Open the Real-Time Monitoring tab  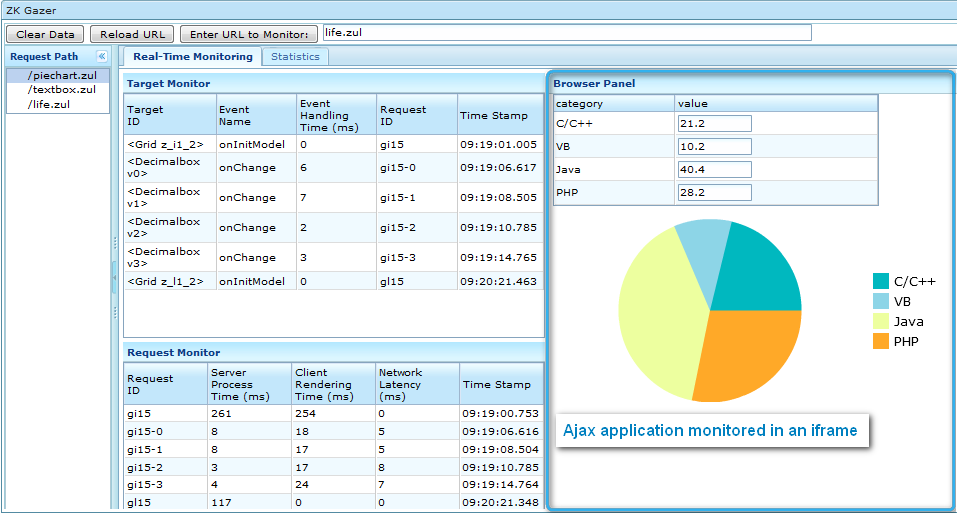(x=193, y=56)
